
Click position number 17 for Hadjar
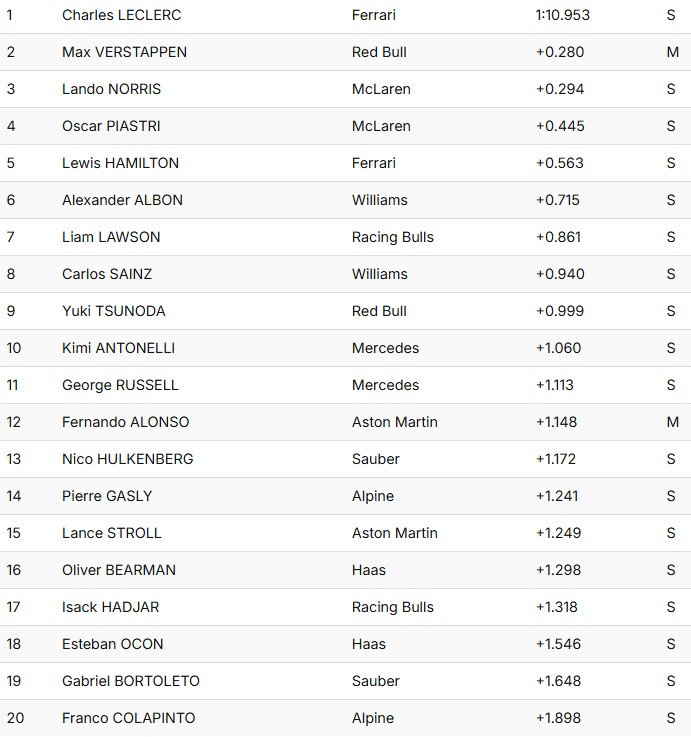(13, 607)
